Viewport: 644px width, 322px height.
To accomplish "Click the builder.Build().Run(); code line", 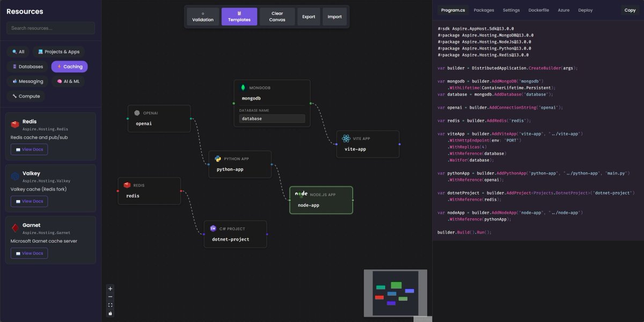I will tap(465, 232).
